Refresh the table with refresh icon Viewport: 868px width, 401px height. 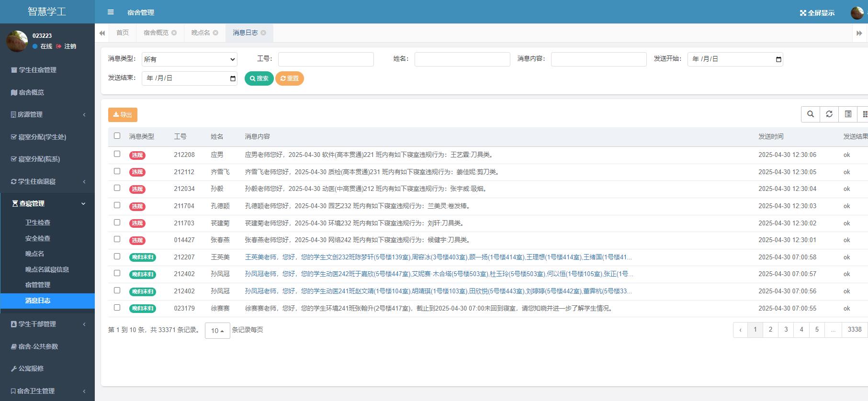tap(829, 114)
